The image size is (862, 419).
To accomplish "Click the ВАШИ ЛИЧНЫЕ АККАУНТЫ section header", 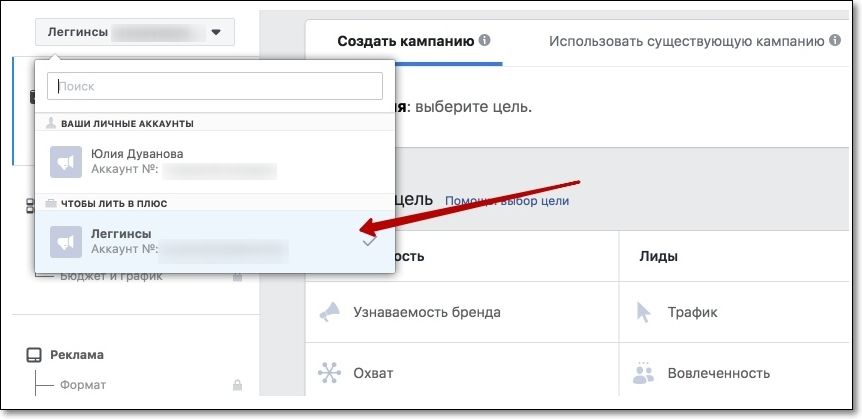I will click(127, 124).
